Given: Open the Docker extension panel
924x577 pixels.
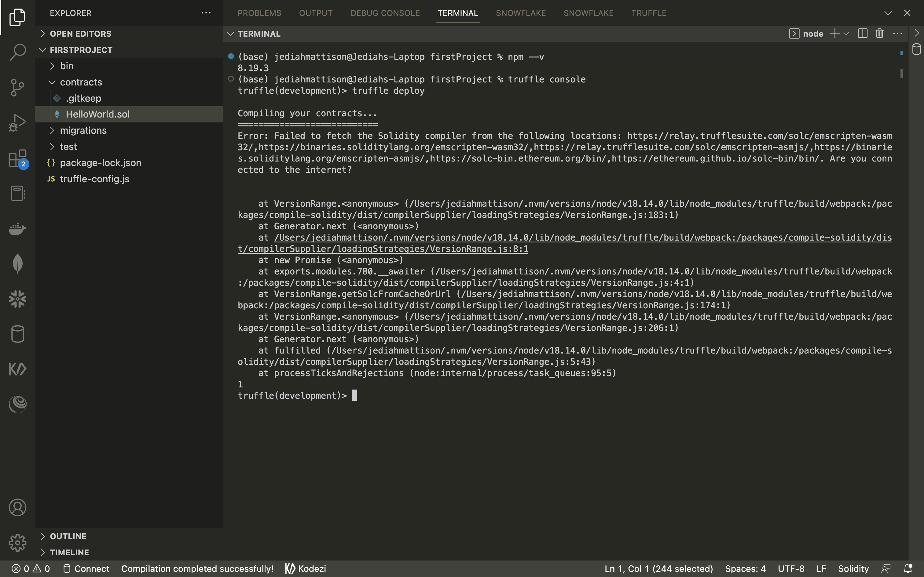Looking at the screenshot, I should [x=17, y=229].
